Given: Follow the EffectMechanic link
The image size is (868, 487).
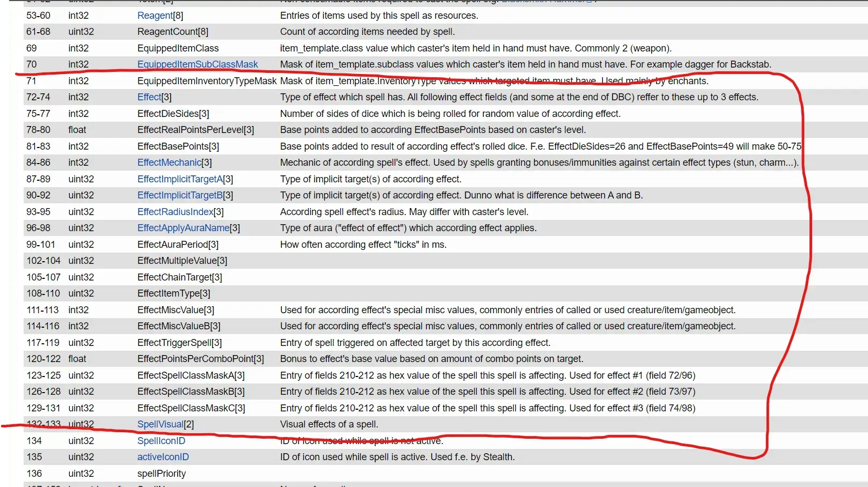Looking at the screenshot, I should [169, 163].
